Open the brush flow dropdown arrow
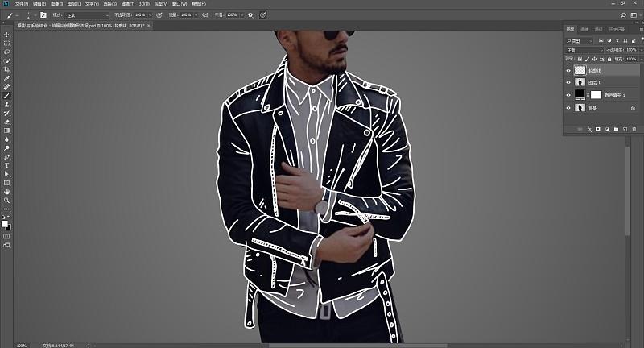The height and width of the screenshot is (348, 644). pos(196,15)
